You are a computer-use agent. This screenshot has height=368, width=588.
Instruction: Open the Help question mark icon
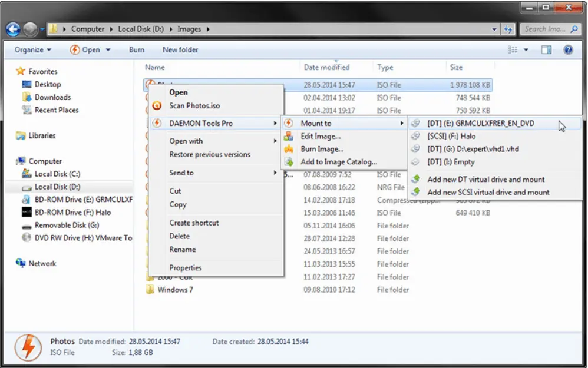point(568,50)
